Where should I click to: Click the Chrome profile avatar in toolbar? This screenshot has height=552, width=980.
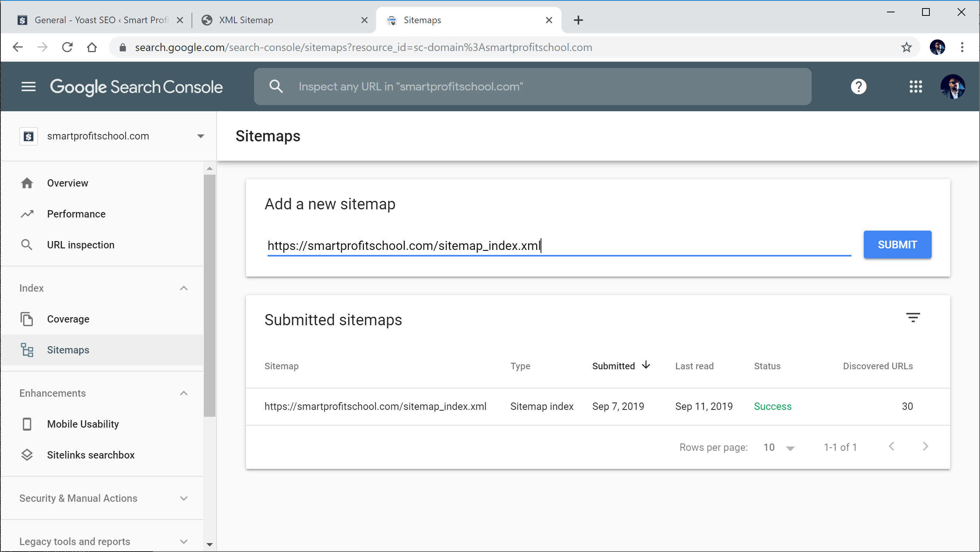(x=937, y=47)
